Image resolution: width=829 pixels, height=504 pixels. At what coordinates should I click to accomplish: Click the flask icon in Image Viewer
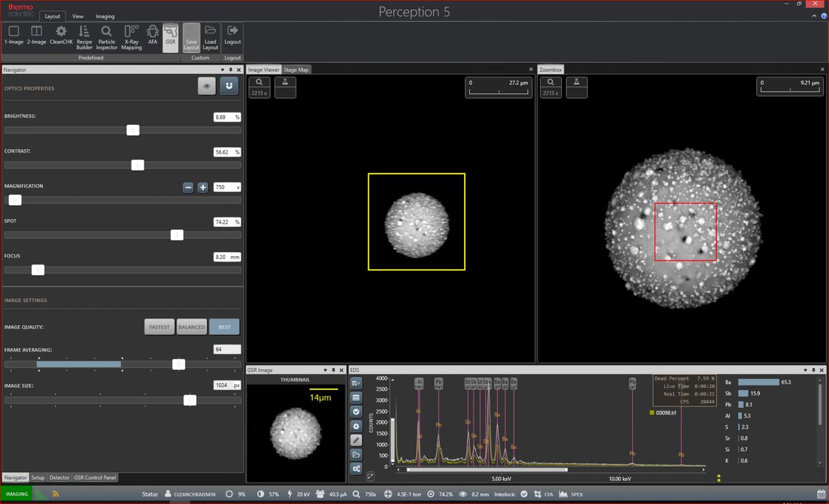click(x=285, y=83)
